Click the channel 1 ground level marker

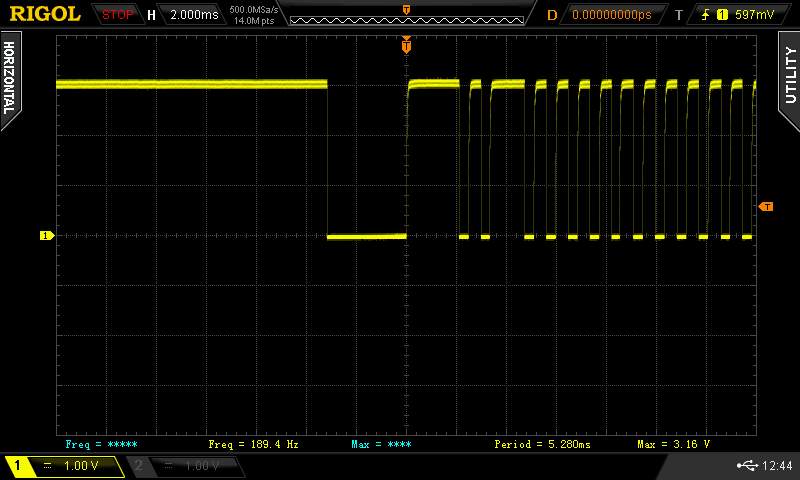[45, 236]
